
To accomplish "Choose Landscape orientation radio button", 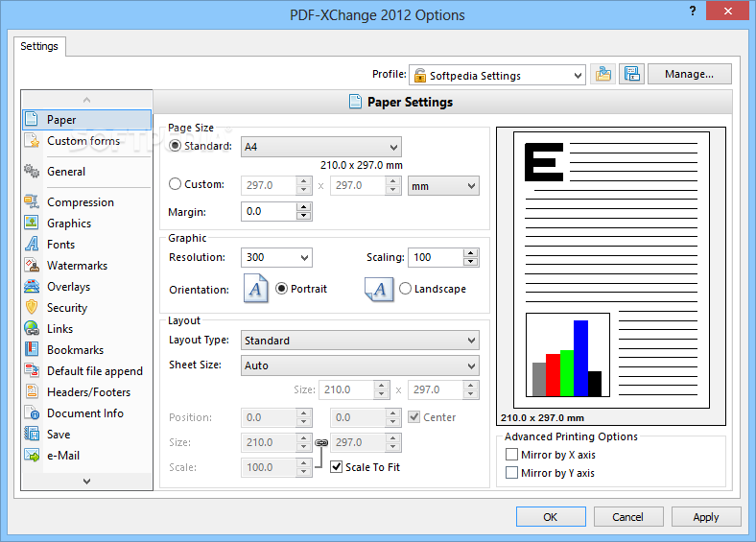I will point(405,289).
